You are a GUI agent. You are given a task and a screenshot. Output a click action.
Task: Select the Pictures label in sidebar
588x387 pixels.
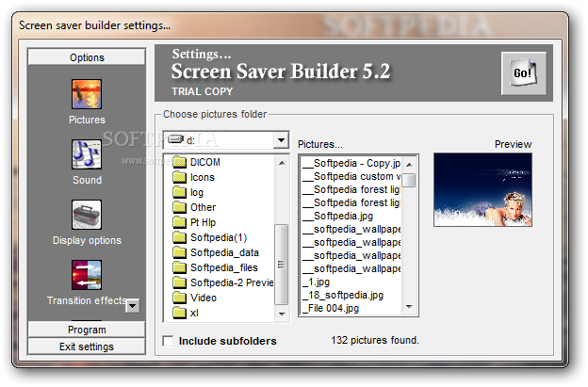(x=87, y=120)
